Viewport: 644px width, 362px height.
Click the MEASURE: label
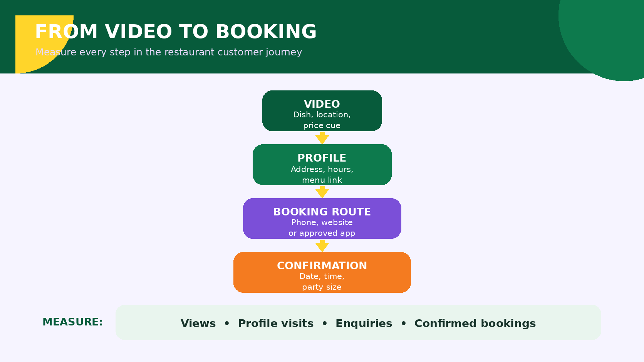(73, 322)
